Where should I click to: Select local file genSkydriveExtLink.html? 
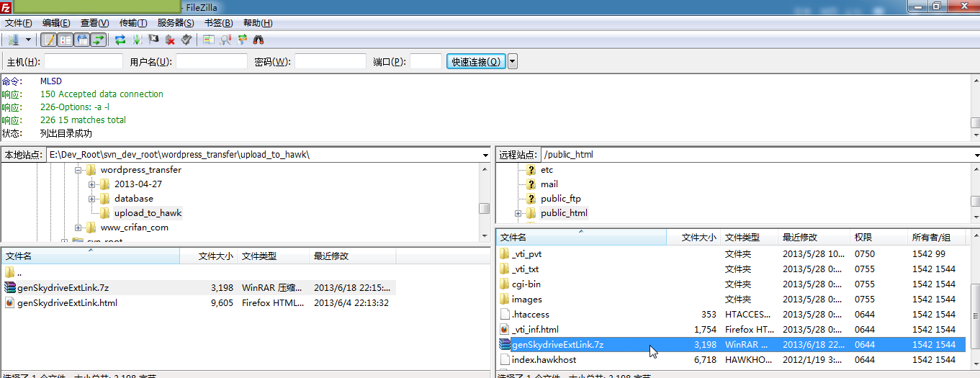pyautogui.click(x=199, y=303)
